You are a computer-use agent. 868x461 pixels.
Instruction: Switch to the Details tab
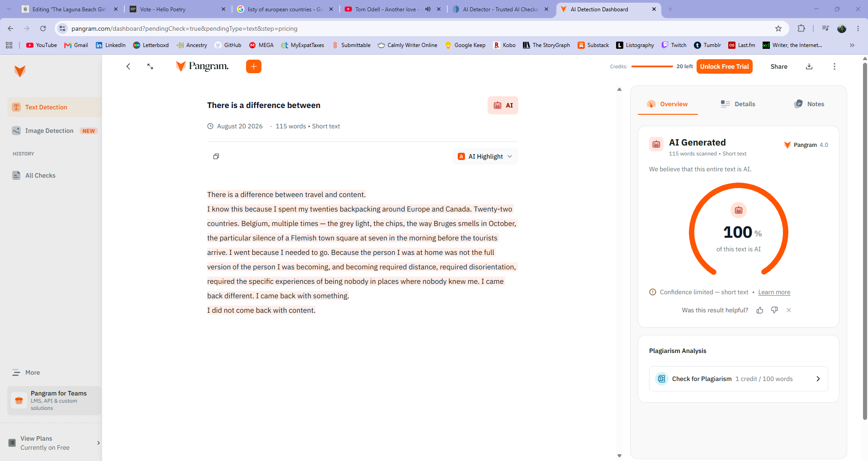[x=738, y=104]
